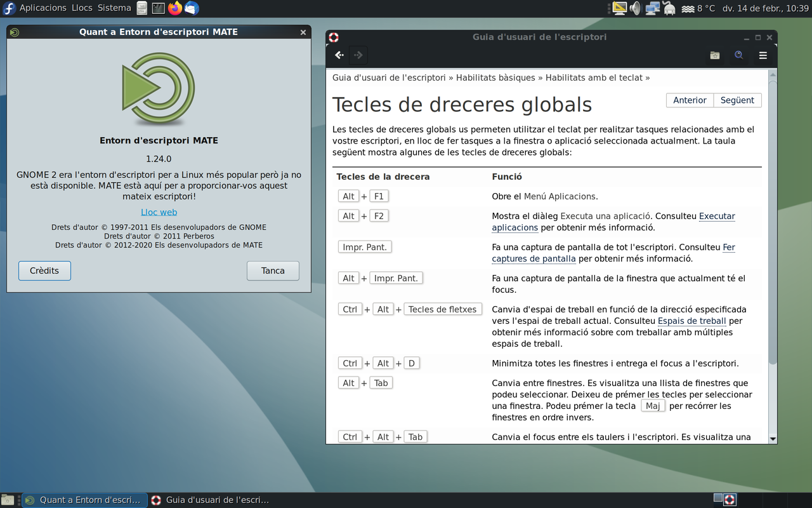Click the 'Maj' key label
The image size is (812, 508).
tap(653, 406)
